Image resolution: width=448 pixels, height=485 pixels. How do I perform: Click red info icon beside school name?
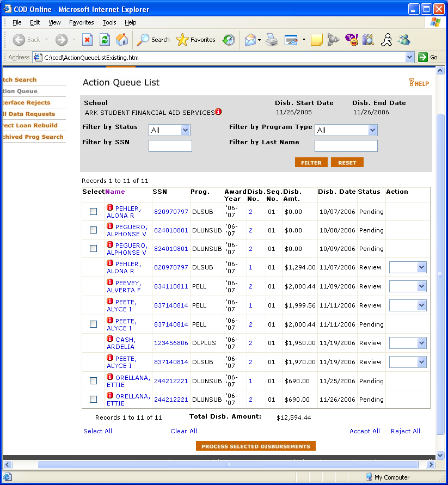tap(218, 112)
